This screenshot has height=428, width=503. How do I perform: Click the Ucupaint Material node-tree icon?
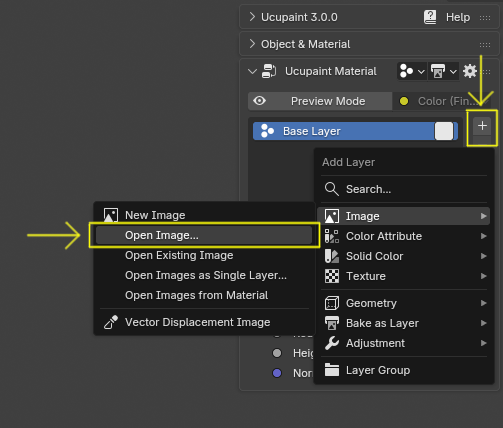click(269, 71)
